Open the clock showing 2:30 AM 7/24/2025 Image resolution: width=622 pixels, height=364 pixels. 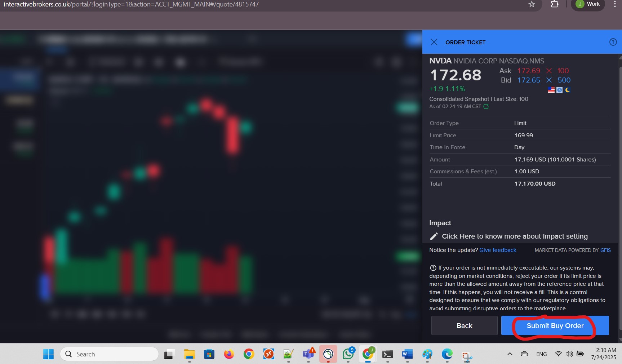pos(604,354)
